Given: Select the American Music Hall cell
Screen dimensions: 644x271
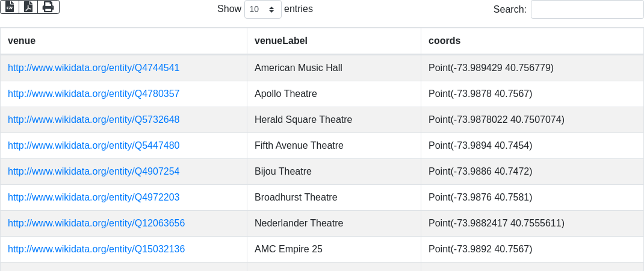Looking at the screenshot, I should click(299, 68).
